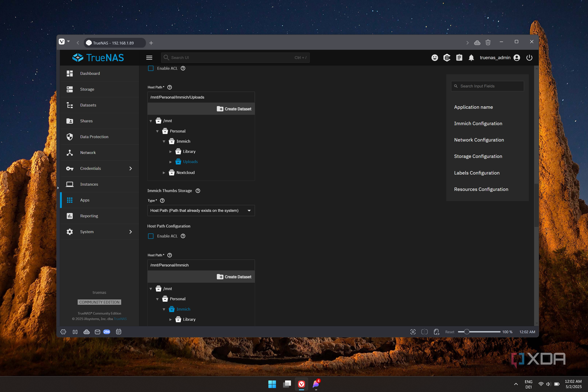Click the capture page camera icon
Image resolution: width=588 pixels, height=392 pixels.
coord(413,332)
